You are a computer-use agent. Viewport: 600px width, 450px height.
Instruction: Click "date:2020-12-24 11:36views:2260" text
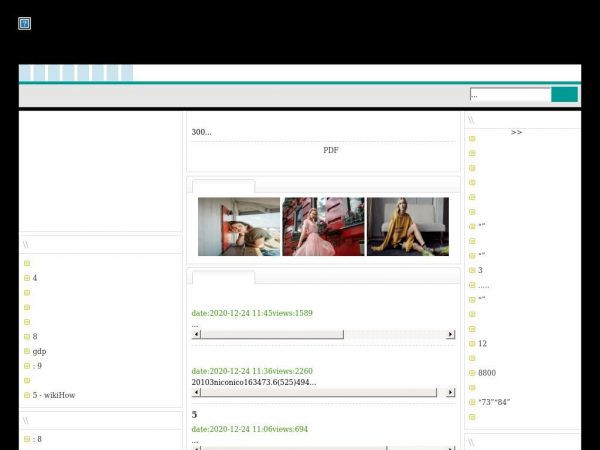(252, 371)
